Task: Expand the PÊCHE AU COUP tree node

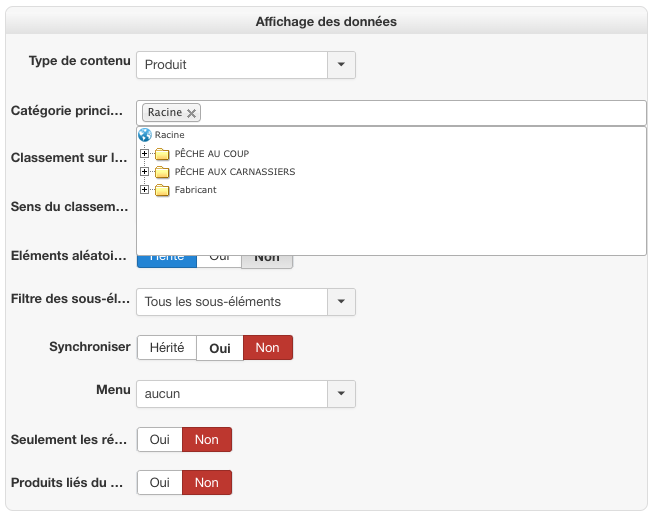Action: [x=145, y=154]
